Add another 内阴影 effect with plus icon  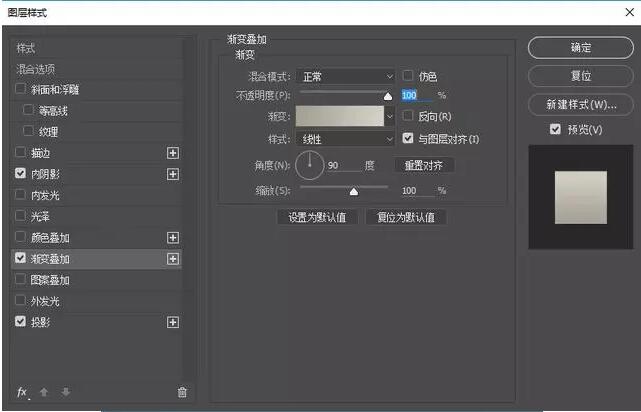pos(173,174)
